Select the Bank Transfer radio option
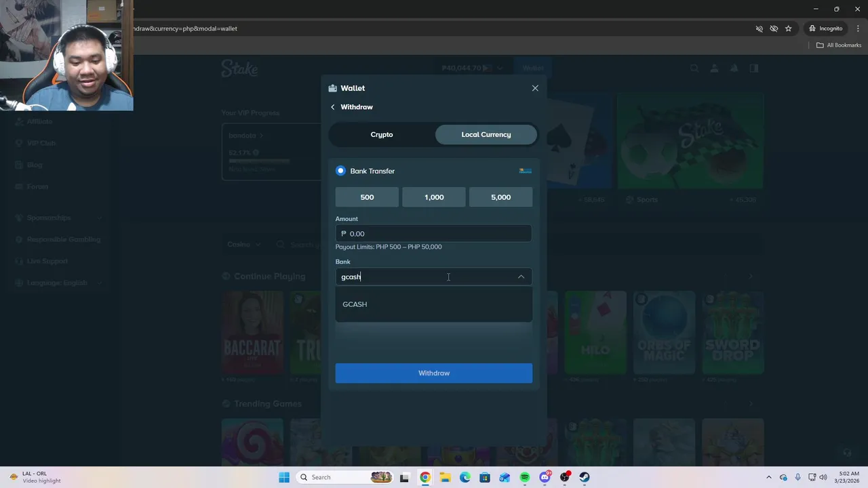Image resolution: width=868 pixels, height=488 pixels. pos(340,171)
